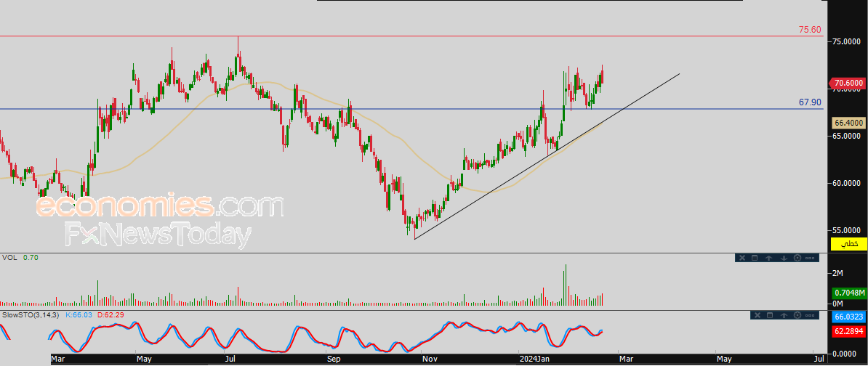Click the 67.90 blue level label

[x=811, y=102]
